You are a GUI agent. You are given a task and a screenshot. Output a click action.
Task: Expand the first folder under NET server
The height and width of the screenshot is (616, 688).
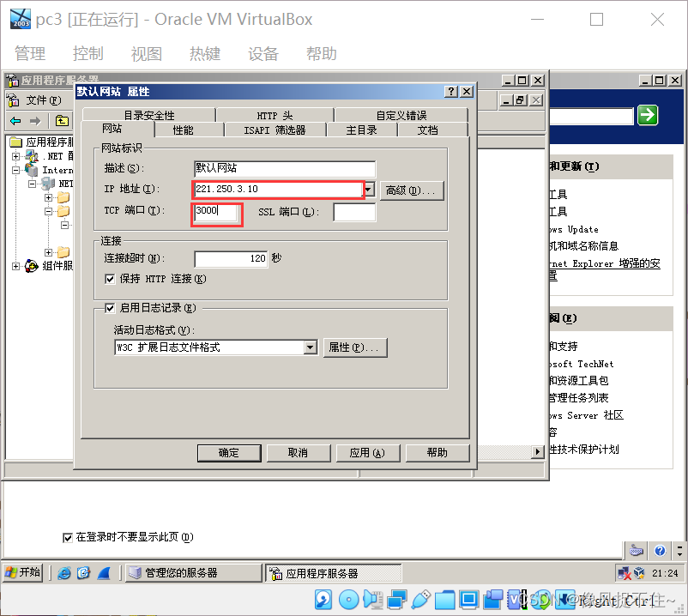(48, 197)
